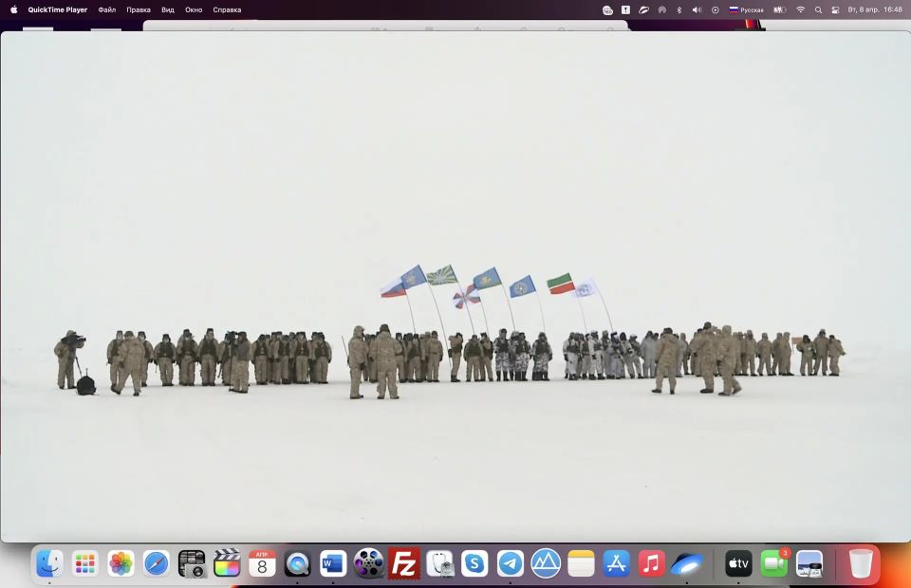
Task: Open the Safari browser in the Dock
Action: (x=157, y=563)
